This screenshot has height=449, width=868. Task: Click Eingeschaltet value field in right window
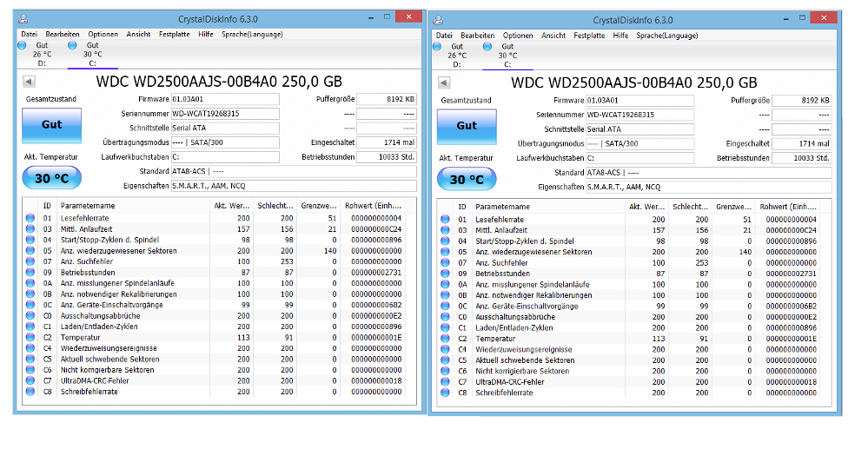pos(802,143)
